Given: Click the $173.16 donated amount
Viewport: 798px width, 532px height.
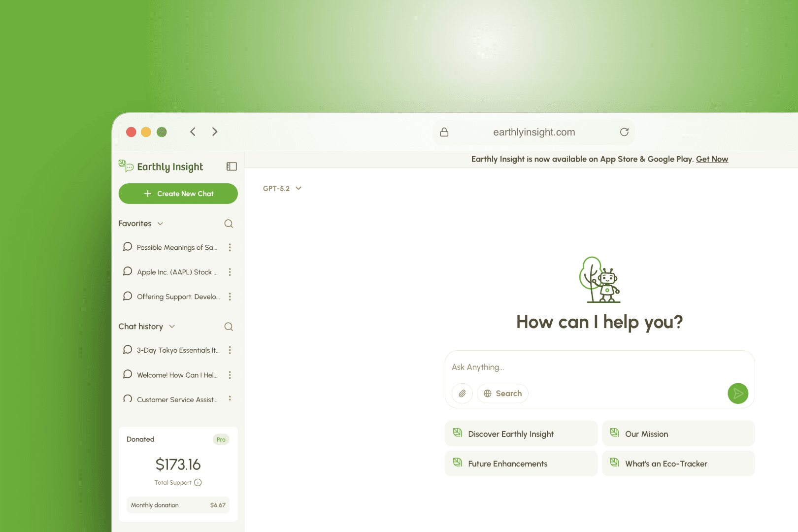Looking at the screenshot, I should (x=178, y=464).
